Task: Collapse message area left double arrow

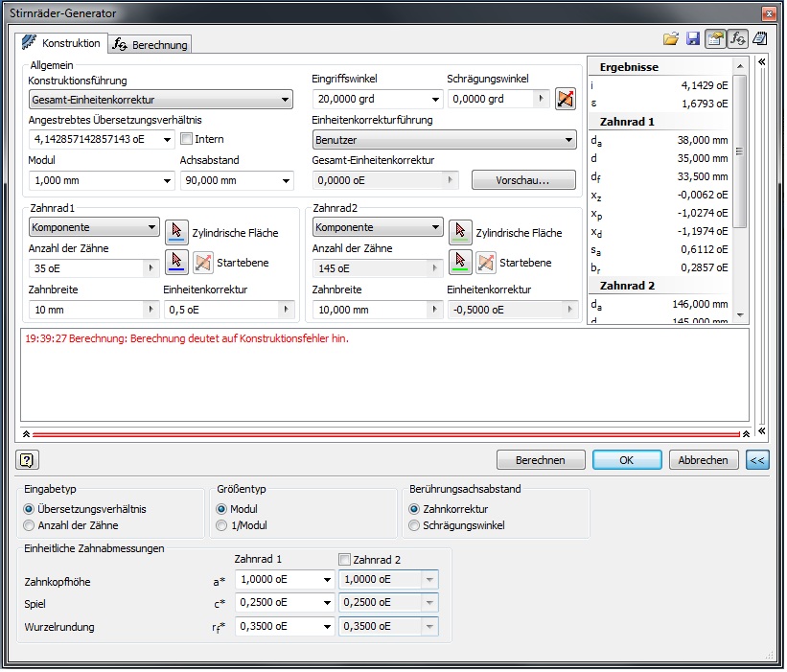Action: point(26,435)
